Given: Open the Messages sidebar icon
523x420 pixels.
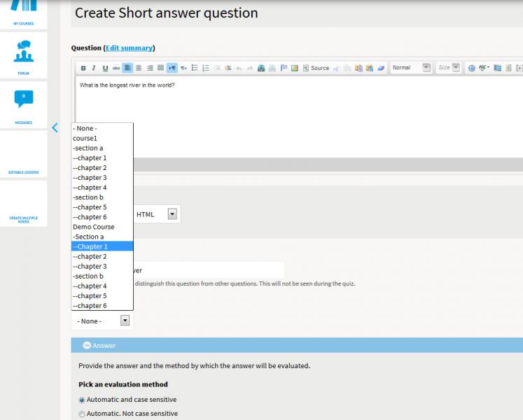Looking at the screenshot, I should coord(23,105).
